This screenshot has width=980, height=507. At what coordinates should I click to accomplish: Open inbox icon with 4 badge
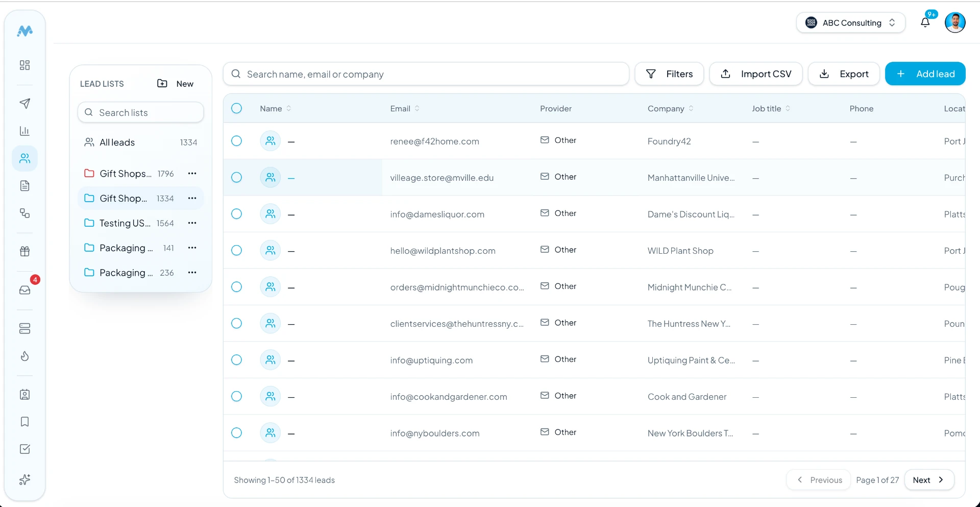pyautogui.click(x=24, y=290)
